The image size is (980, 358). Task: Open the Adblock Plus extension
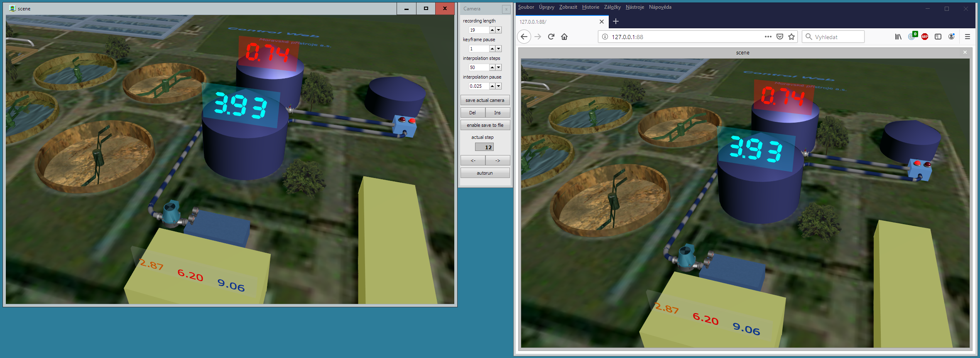[x=925, y=37]
